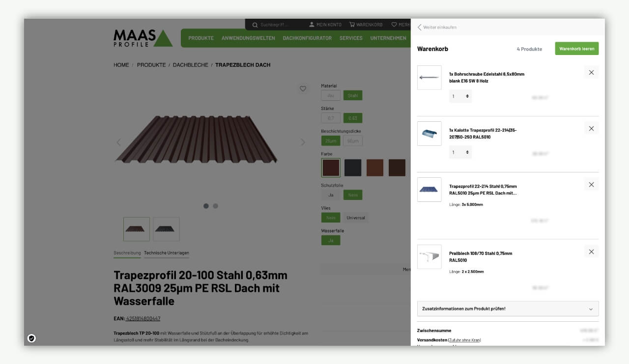The width and height of the screenshot is (629, 364).
Task: Click the privacy shield badge icon
Action: pos(31,338)
